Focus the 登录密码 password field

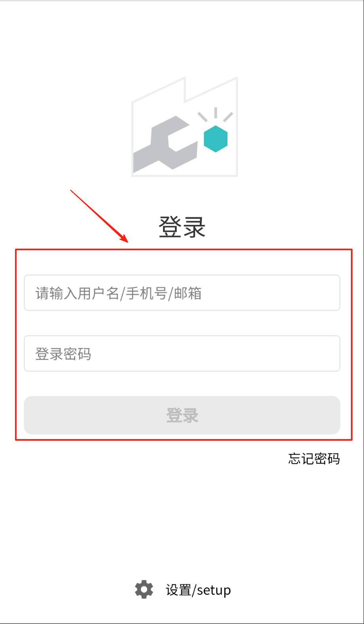tap(182, 353)
